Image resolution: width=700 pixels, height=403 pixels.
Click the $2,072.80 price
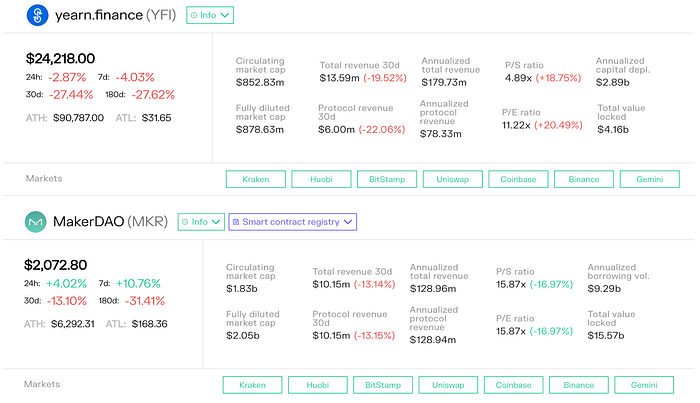(55, 265)
